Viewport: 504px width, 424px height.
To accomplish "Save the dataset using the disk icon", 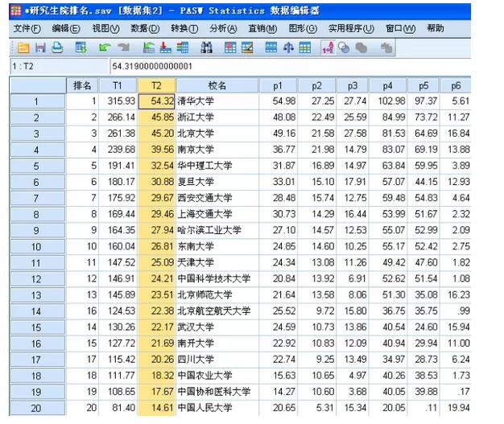I will tap(39, 48).
